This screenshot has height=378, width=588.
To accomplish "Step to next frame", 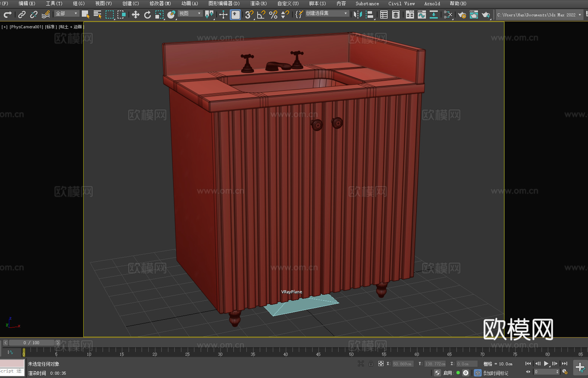I will [x=555, y=364].
